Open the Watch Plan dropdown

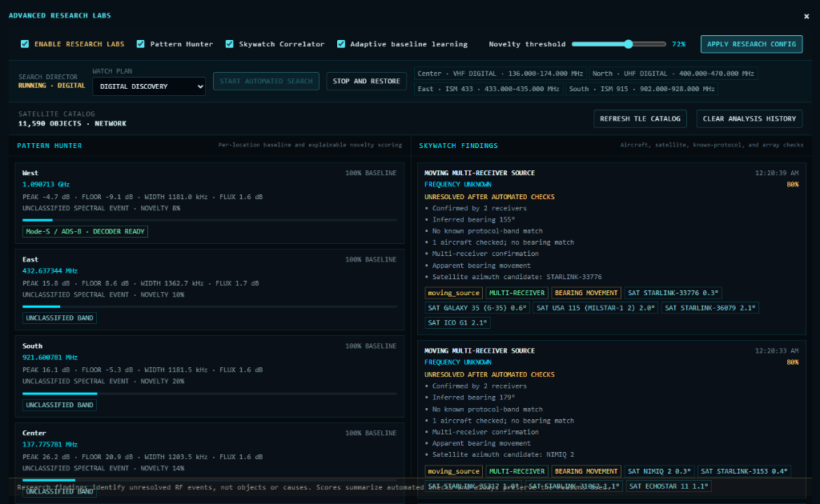click(149, 86)
